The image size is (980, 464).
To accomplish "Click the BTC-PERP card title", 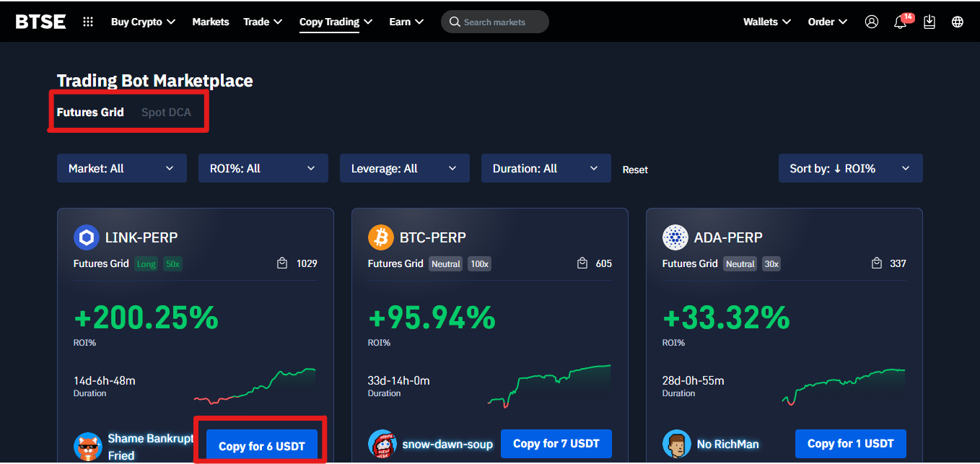I will pyautogui.click(x=432, y=237).
